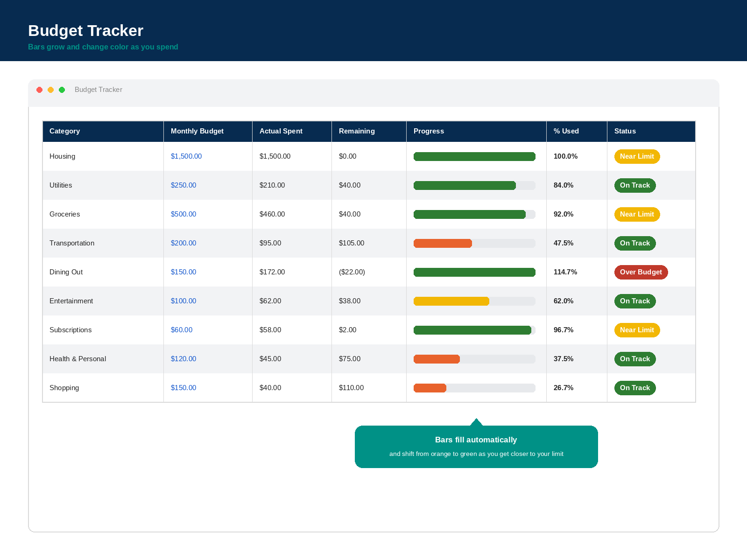Select the Housing budget value $1,500.00

click(x=186, y=156)
